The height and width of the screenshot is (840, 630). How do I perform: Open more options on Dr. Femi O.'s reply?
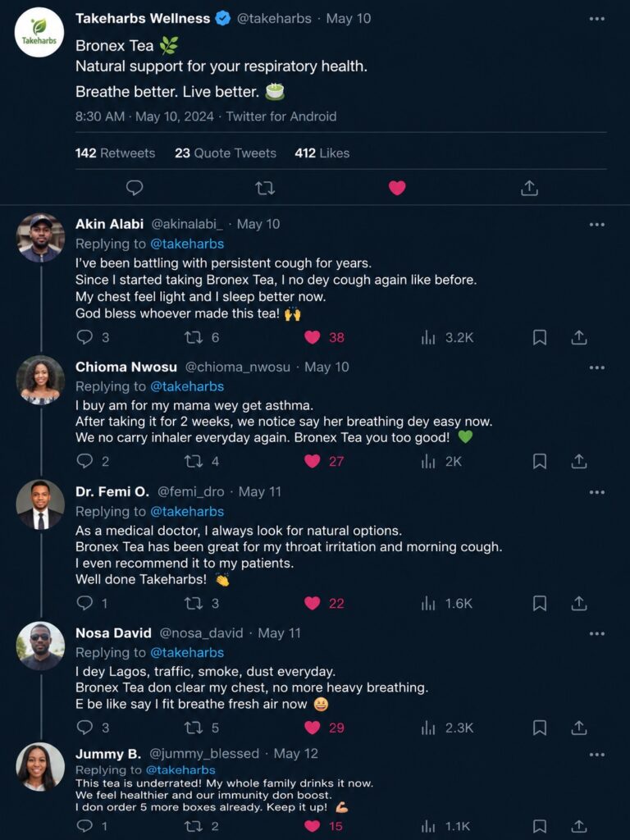597,492
